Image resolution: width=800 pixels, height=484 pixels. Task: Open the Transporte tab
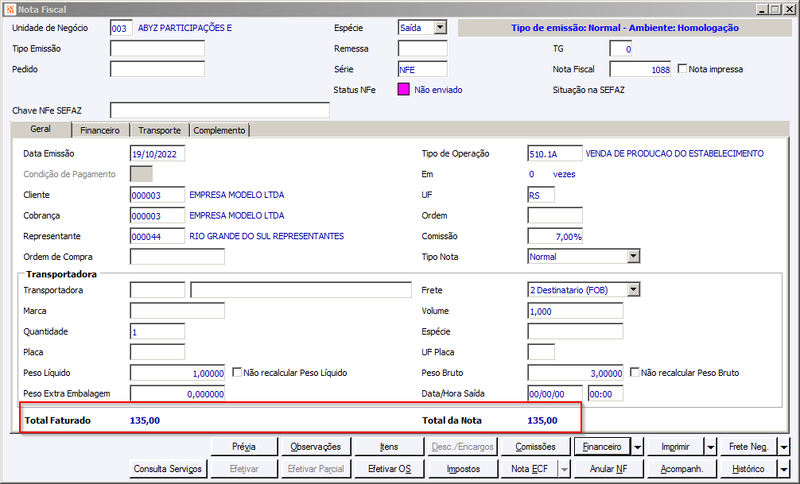[159, 131]
